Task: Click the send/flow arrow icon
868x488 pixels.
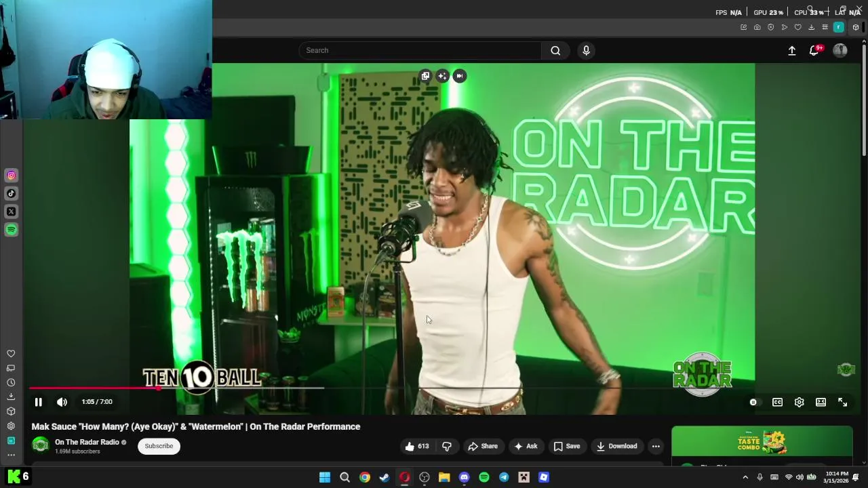Action: 784,27
